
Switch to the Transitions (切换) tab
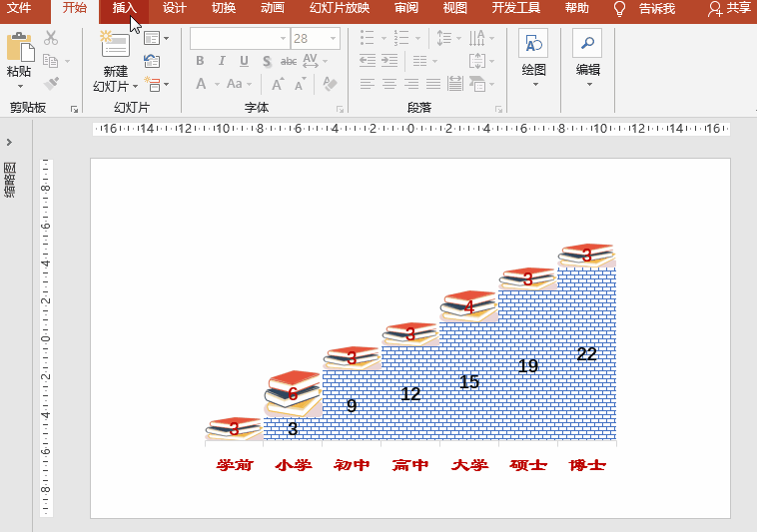pos(224,8)
